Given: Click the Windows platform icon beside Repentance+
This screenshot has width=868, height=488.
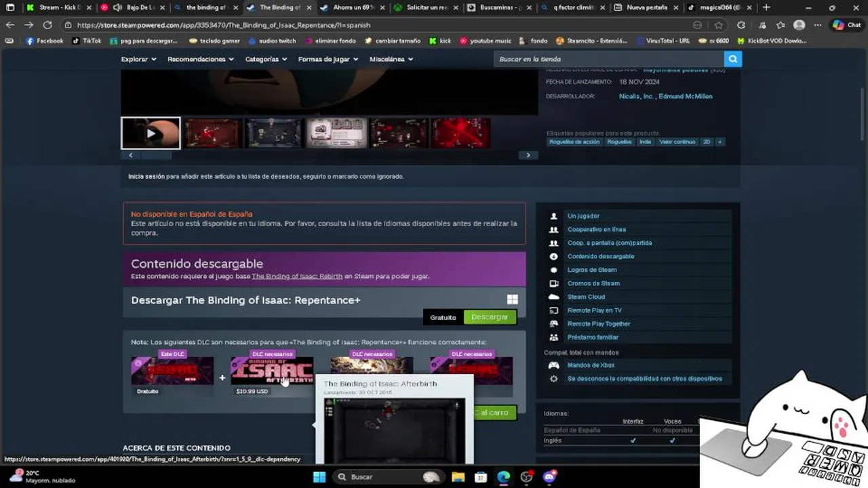Looking at the screenshot, I should point(513,300).
